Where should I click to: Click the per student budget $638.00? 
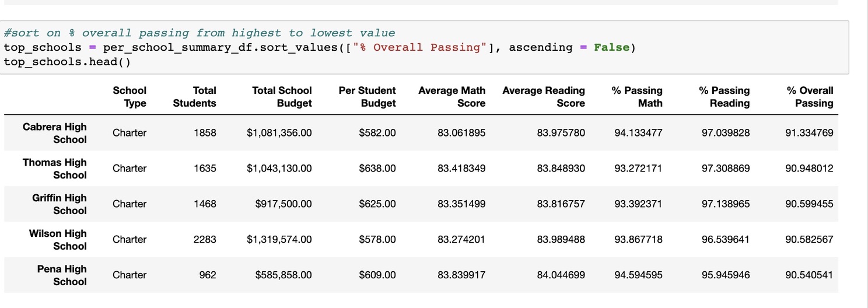click(x=377, y=169)
